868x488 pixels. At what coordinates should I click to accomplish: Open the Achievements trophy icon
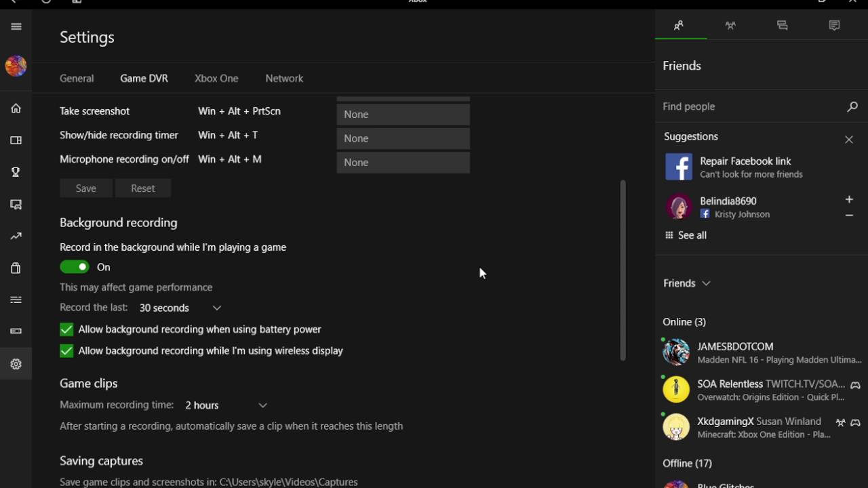[16, 172]
